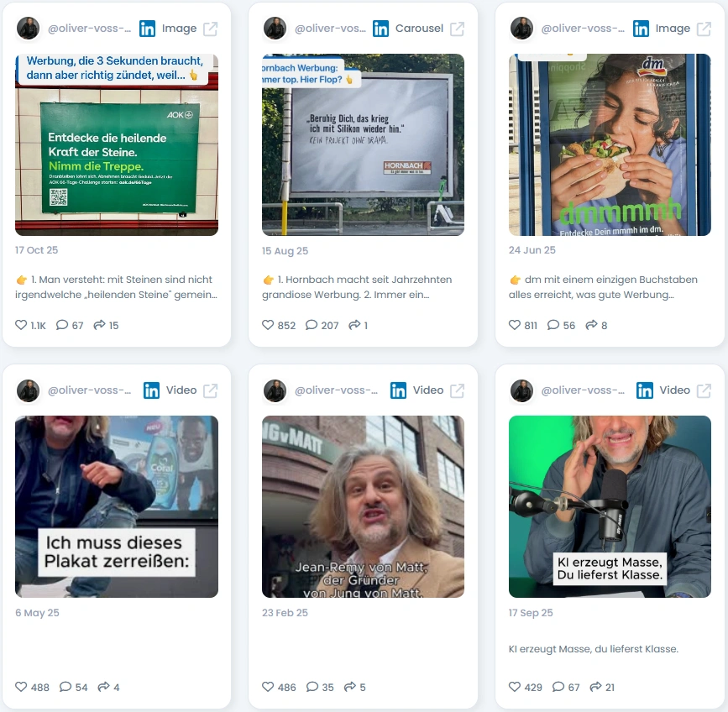Open profile avatar on 17 Sep 25 video
This screenshot has width=728, height=712.
point(521,390)
